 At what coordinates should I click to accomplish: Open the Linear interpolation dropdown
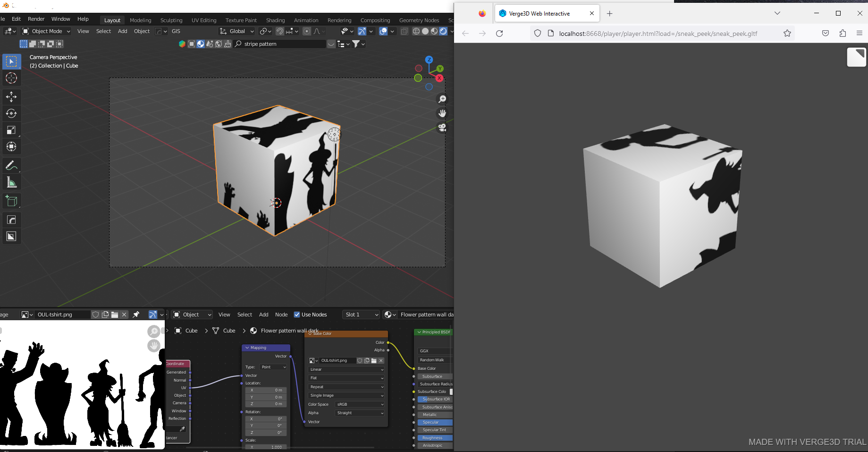click(346, 369)
